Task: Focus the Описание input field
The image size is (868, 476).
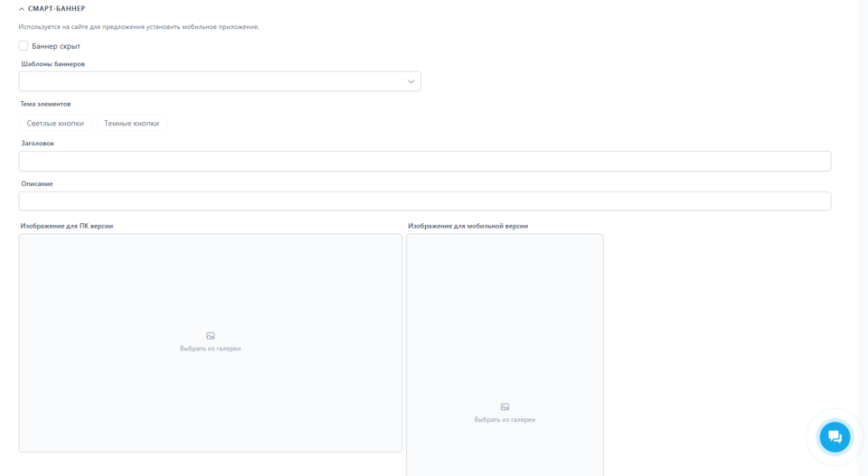Action: [x=425, y=201]
